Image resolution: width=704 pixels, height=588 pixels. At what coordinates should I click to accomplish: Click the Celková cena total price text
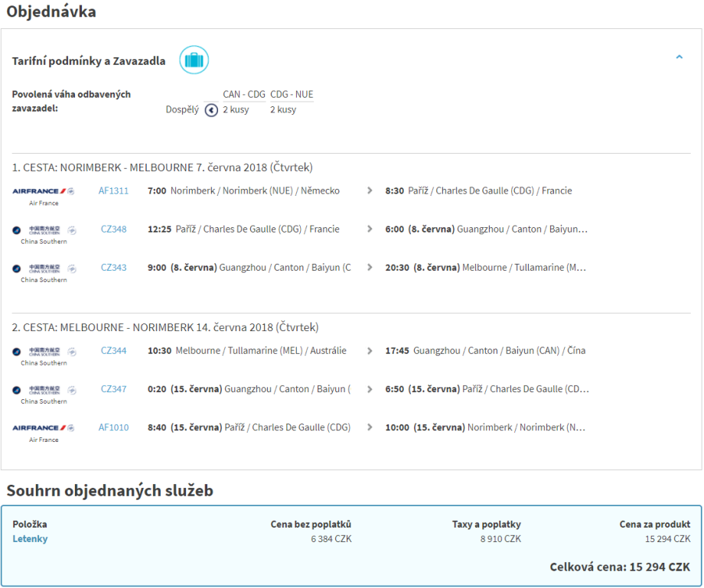coord(620,567)
